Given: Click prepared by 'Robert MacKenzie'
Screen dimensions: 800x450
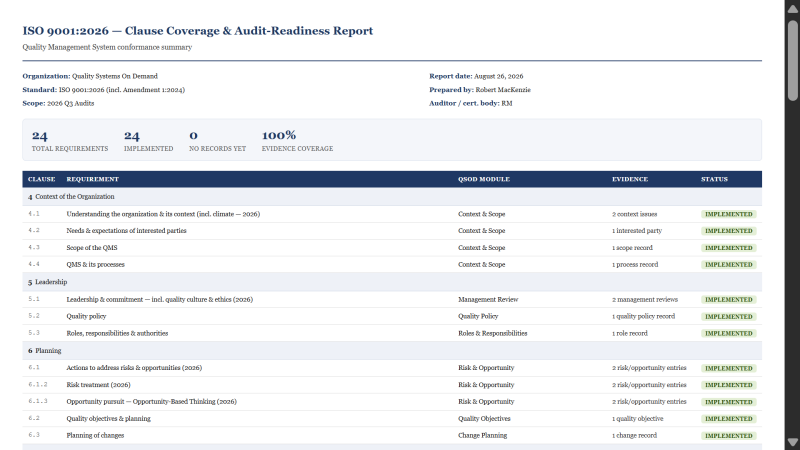Looking at the screenshot, I should pyautogui.click(x=503, y=90).
